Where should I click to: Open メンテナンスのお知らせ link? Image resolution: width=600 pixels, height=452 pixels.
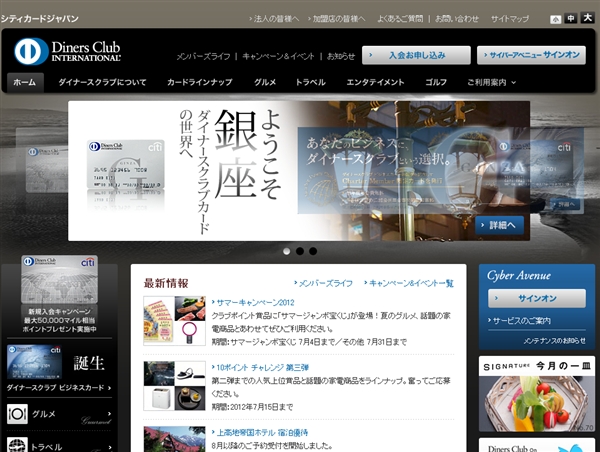point(554,341)
